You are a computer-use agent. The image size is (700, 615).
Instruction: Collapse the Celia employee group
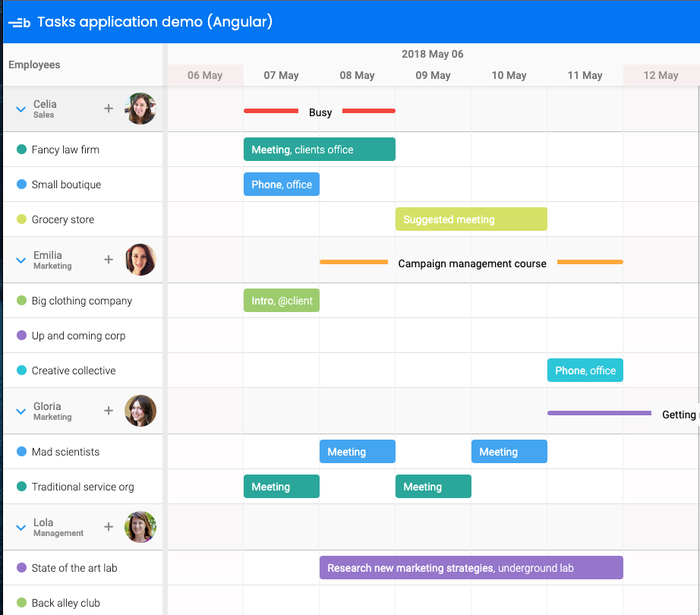tap(21, 109)
